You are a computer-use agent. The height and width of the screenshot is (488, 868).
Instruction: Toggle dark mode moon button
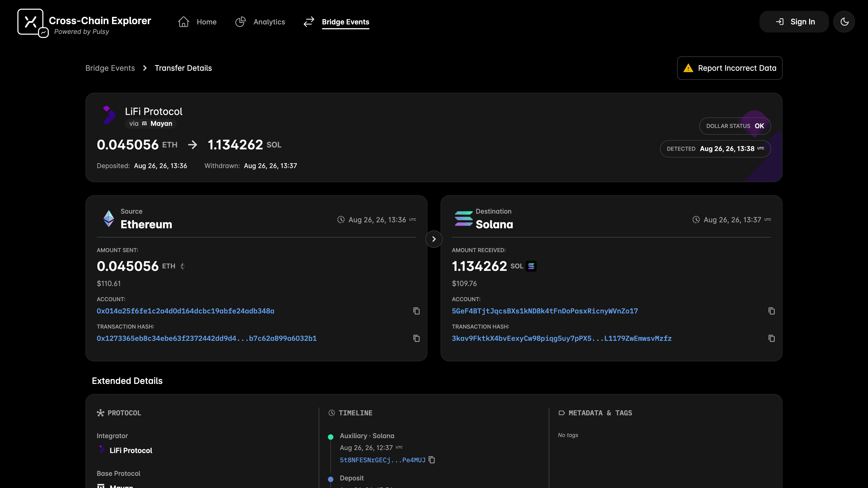pos(844,22)
